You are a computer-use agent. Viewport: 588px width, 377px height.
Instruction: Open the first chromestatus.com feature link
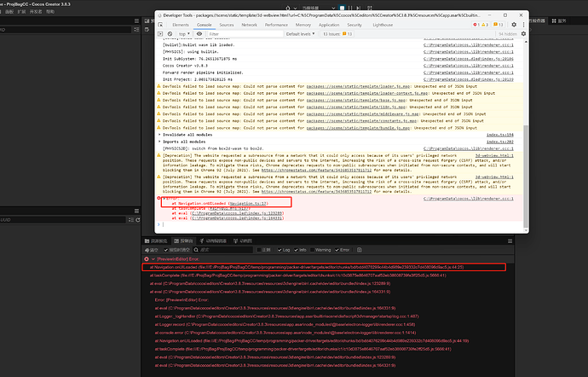tap(316, 170)
